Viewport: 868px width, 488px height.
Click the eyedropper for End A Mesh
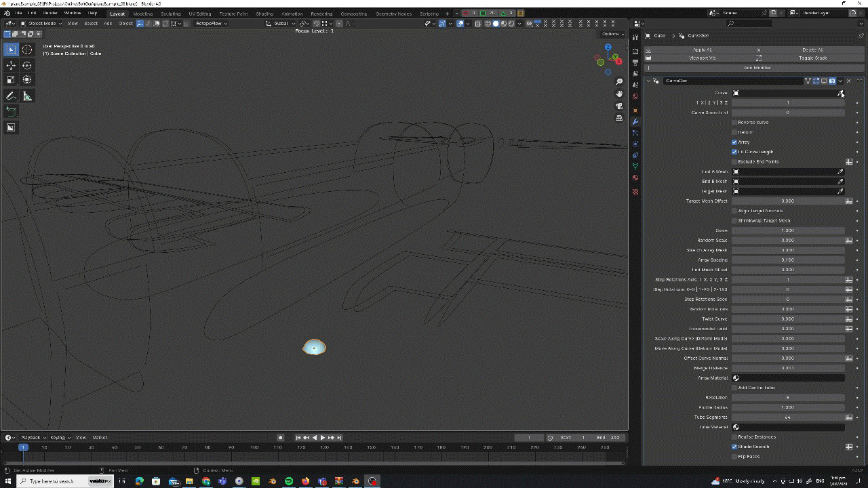(x=840, y=171)
